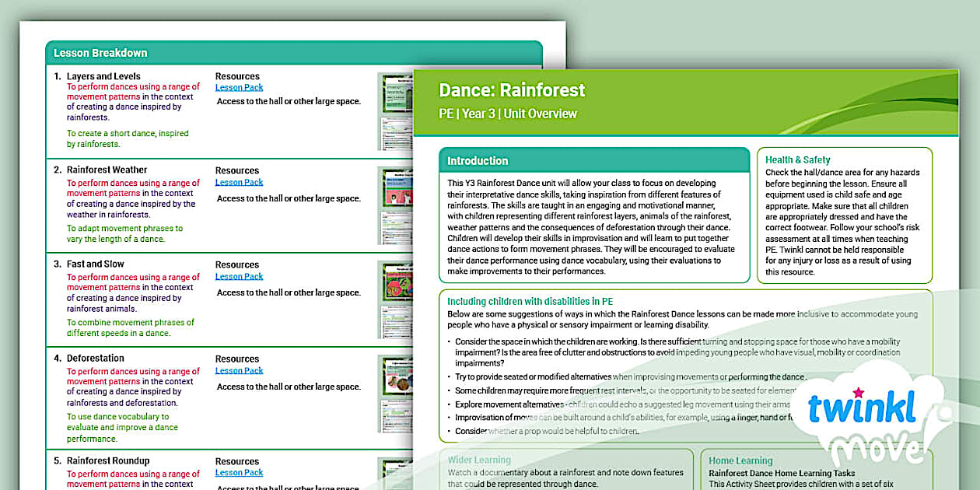Open the Lesson Pack for Rainforest Weather
Screen dimensions: 980x490
[x=239, y=181]
